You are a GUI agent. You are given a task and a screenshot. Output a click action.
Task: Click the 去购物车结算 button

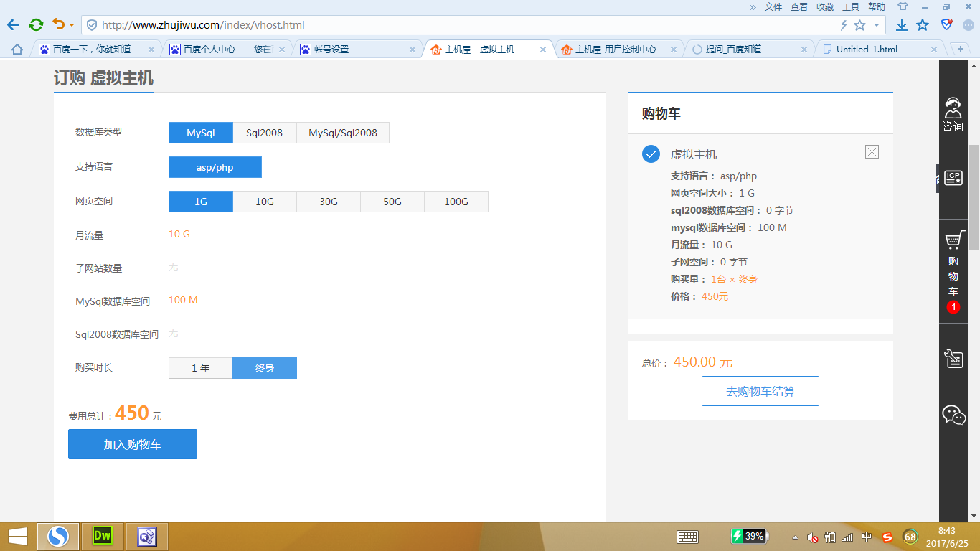tap(760, 391)
